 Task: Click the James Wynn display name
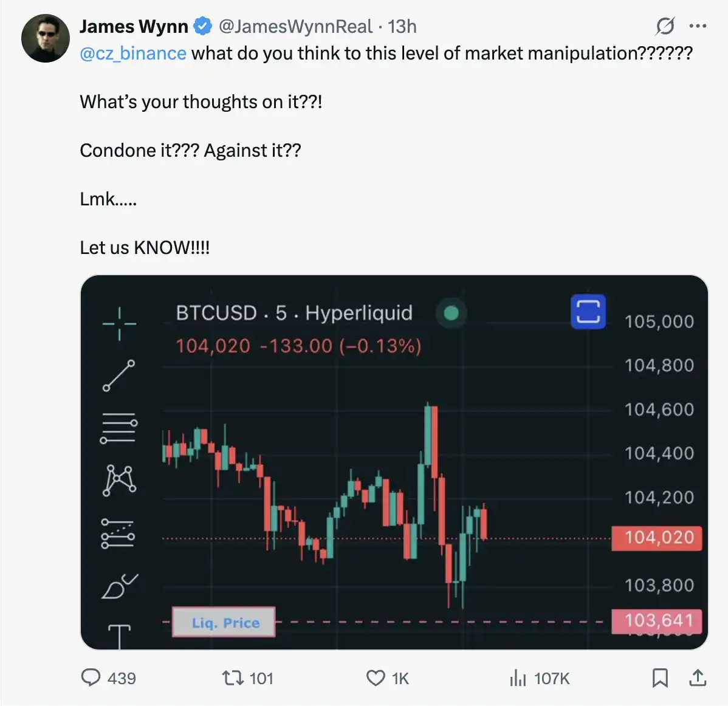click(134, 27)
